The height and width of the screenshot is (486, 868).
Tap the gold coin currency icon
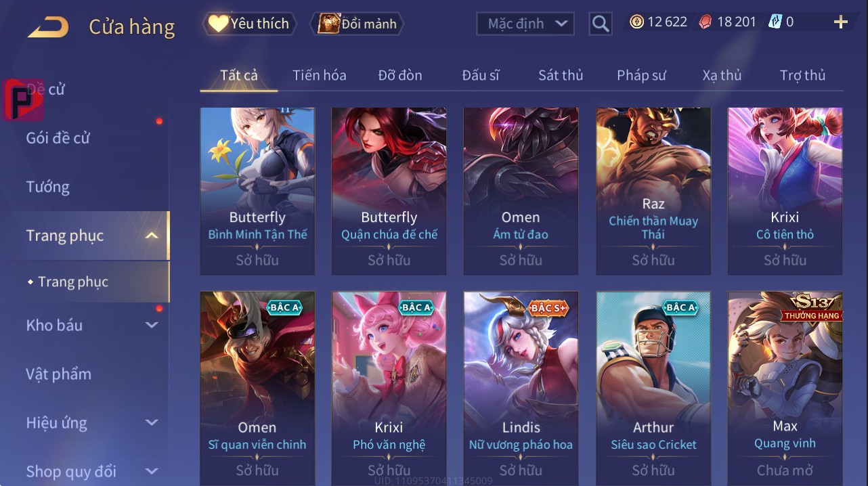pyautogui.click(x=636, y=22)
